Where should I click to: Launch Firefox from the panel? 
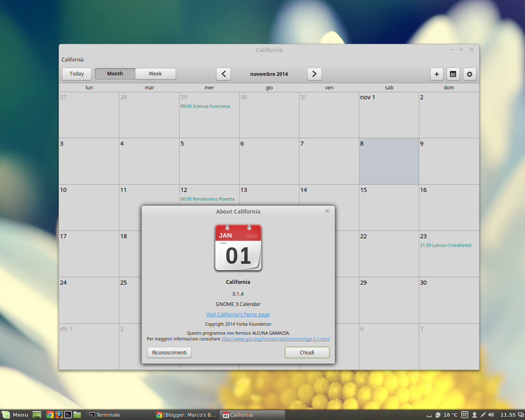pos(59,415)
